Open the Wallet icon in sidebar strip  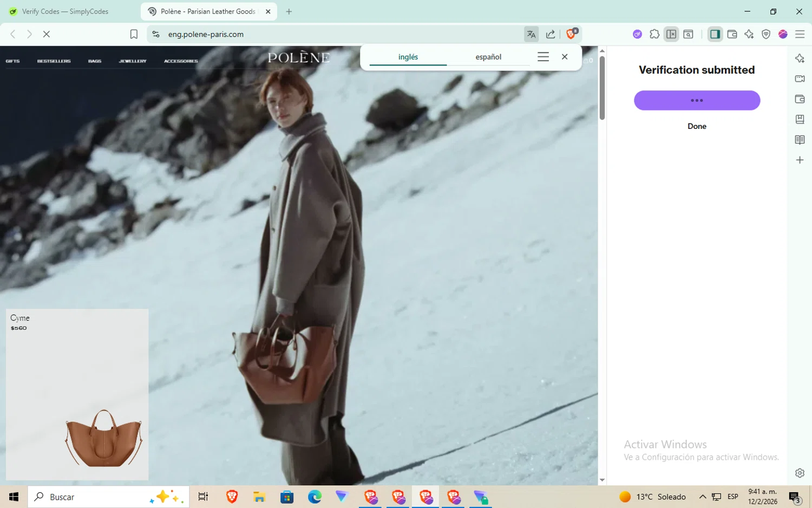click(x=800, y=99)
